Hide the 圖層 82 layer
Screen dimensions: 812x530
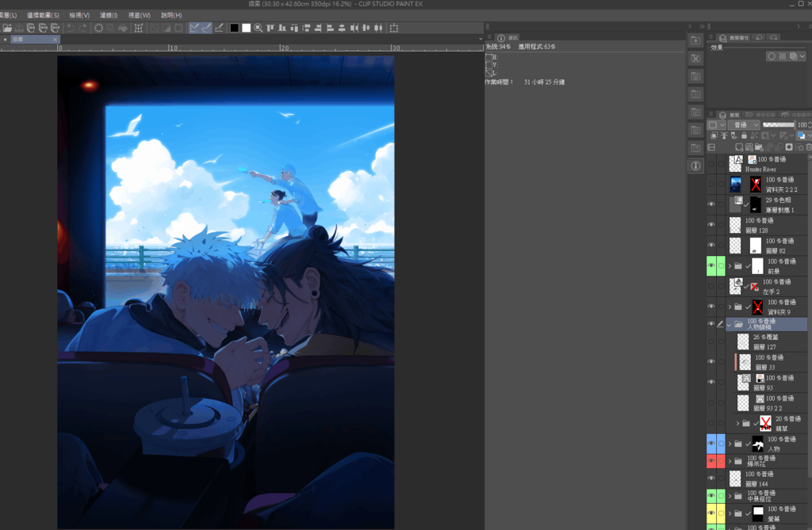pyautogui.click(x=711, y=245)
